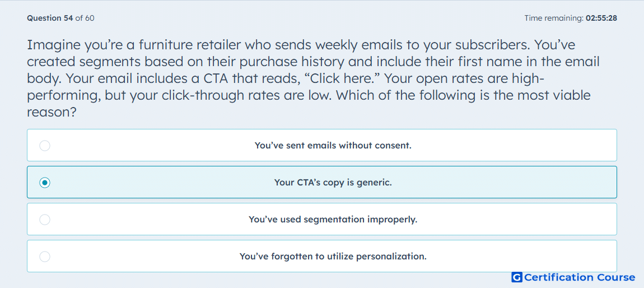The width and height of the screenshot is (644, 288).
Task: Click answer text 'You've used segmentation improperly.'
Action: pyautogui.click(x=333, y=220)
